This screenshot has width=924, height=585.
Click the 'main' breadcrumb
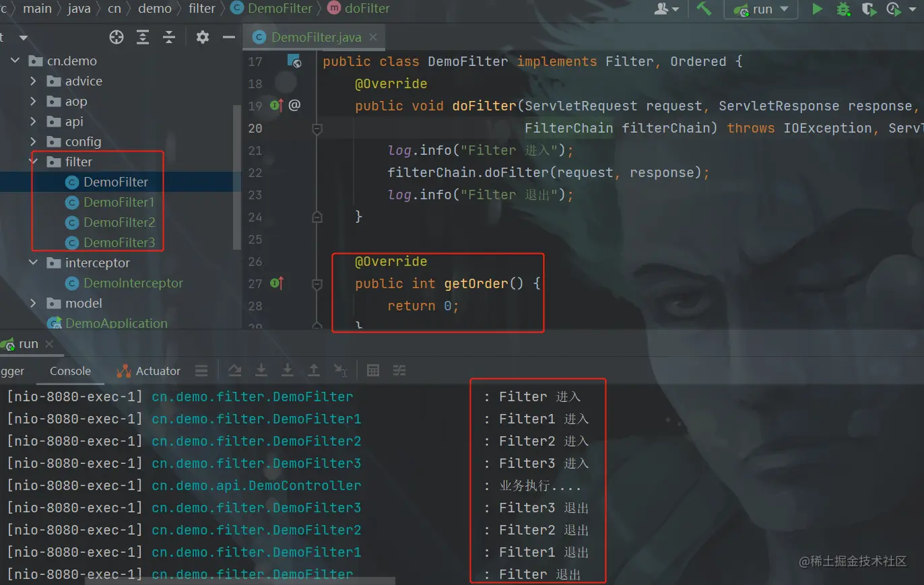37,9
